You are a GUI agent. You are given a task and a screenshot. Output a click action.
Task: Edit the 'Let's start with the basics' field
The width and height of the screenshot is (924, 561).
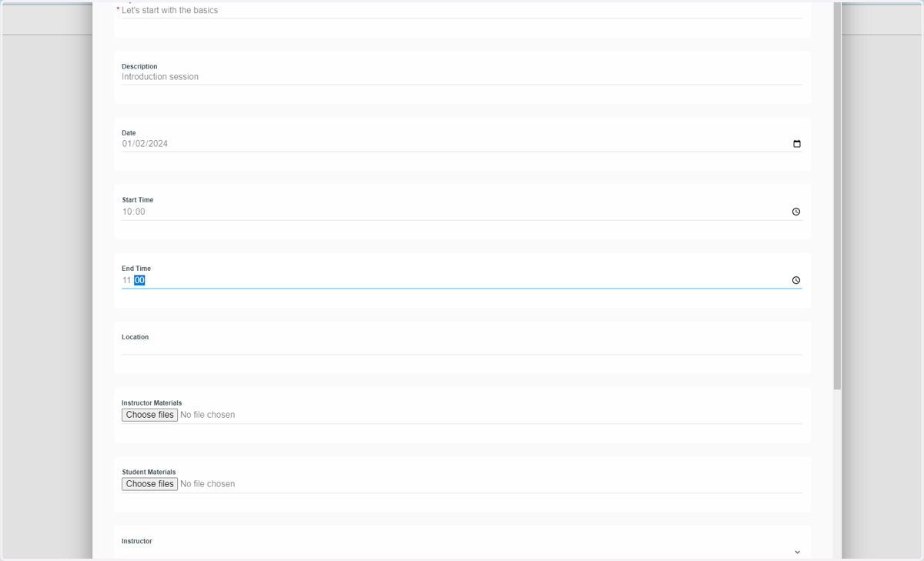[x=462, y=11]
